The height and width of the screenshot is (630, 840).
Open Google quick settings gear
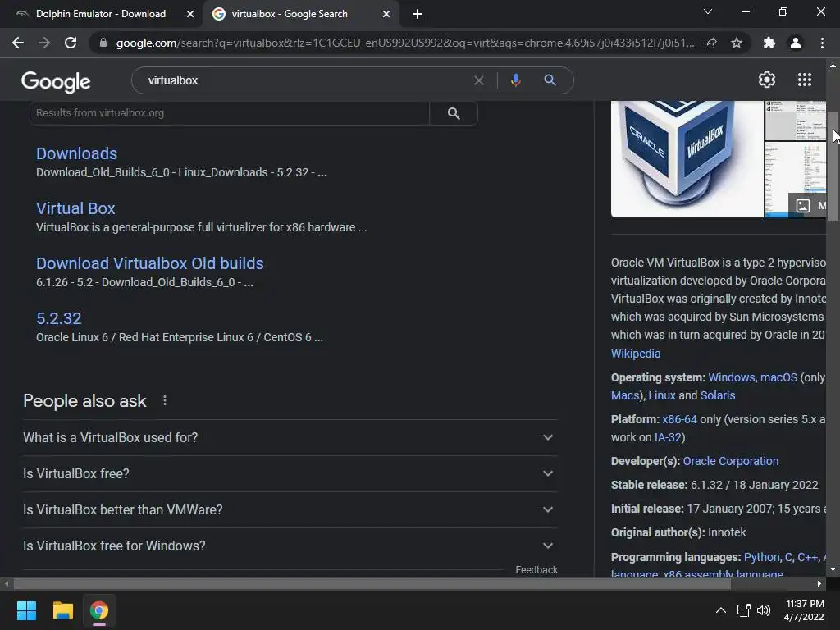pos(767,80)
